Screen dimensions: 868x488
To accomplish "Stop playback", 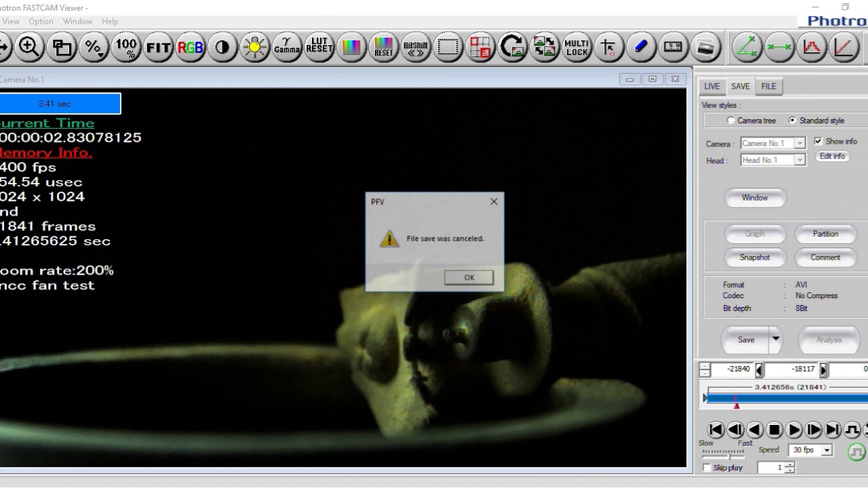I will [x=774, y=430].
